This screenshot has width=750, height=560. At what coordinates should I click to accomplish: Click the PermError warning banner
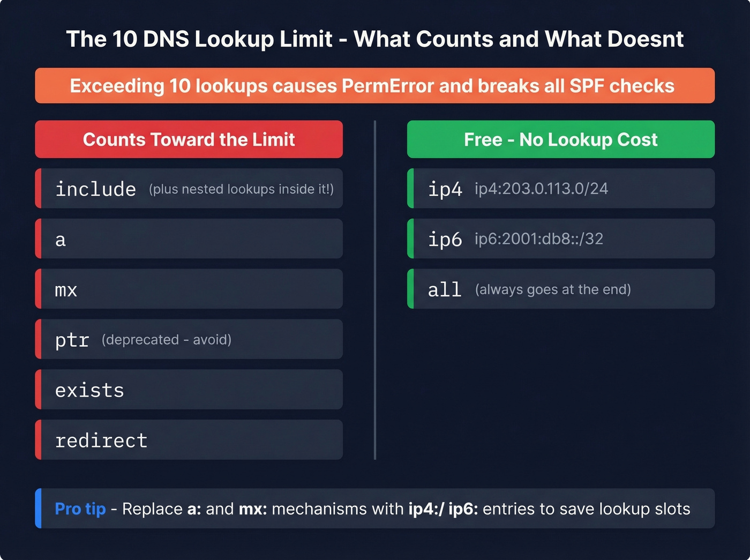(374, 86)
